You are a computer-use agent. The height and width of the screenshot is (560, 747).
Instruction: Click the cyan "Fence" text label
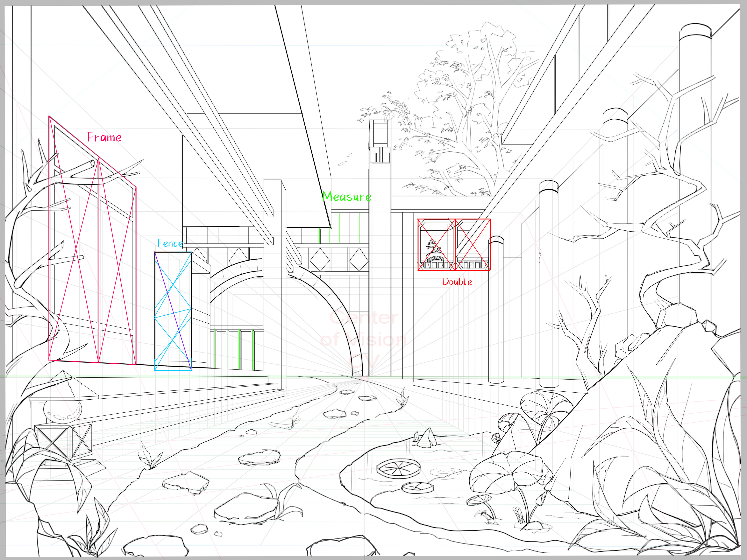point(169,243)
